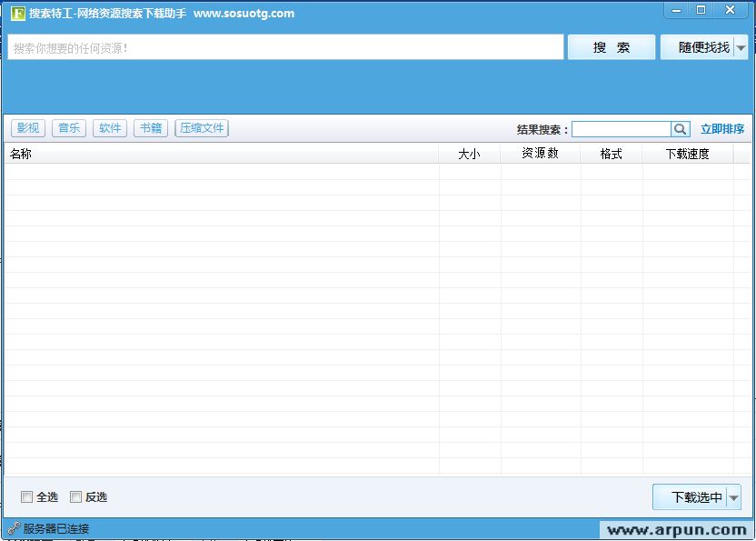Sort results by the 资源数 column header
756x541 pixels.
[541, 153]
